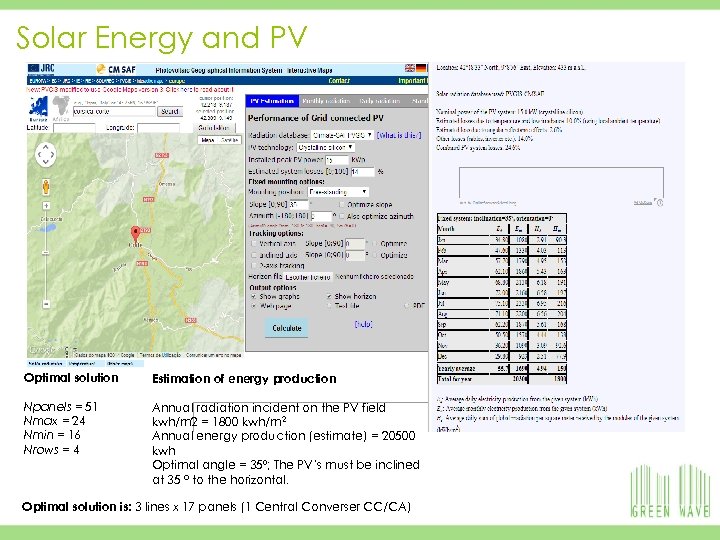Click the Go to lat/lon button
Image resolution: width=720 pixels, height=540 pixels.
214,128
